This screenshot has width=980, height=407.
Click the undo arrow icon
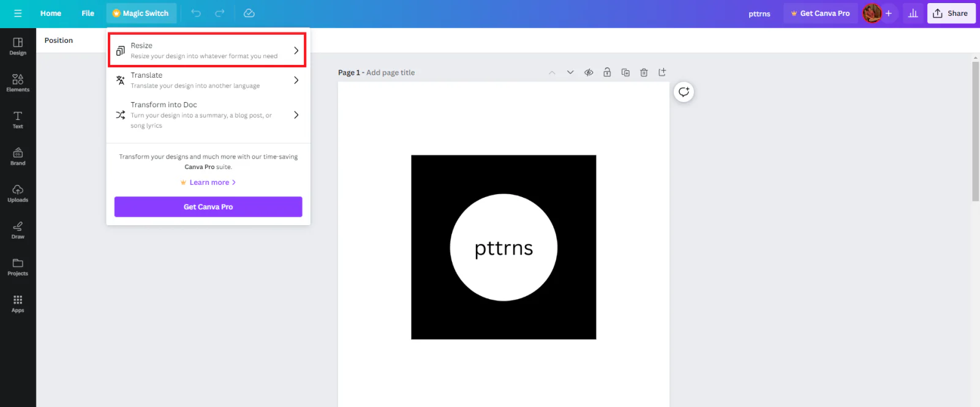196,13
